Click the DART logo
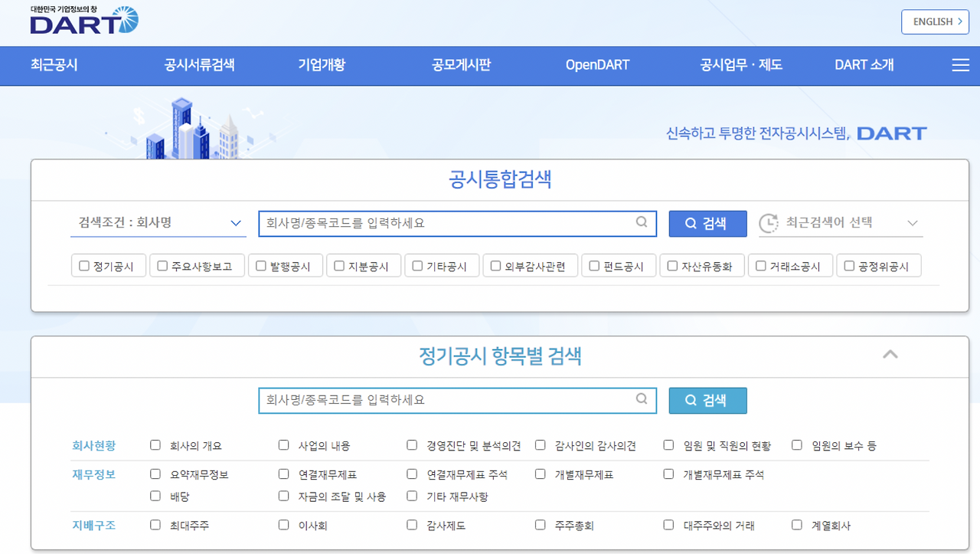 [x=83, y=20]
